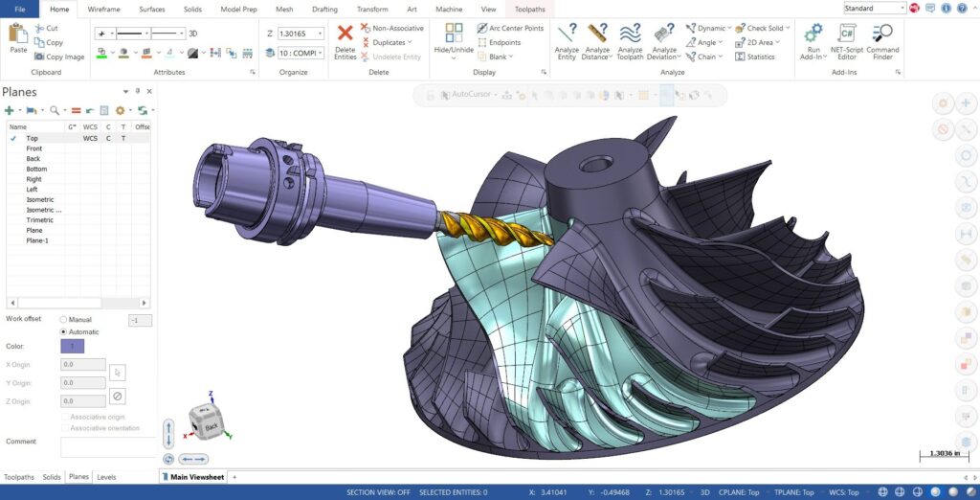Click the Non-Associative delete button
Screen dimensions: 980x500
392,28
